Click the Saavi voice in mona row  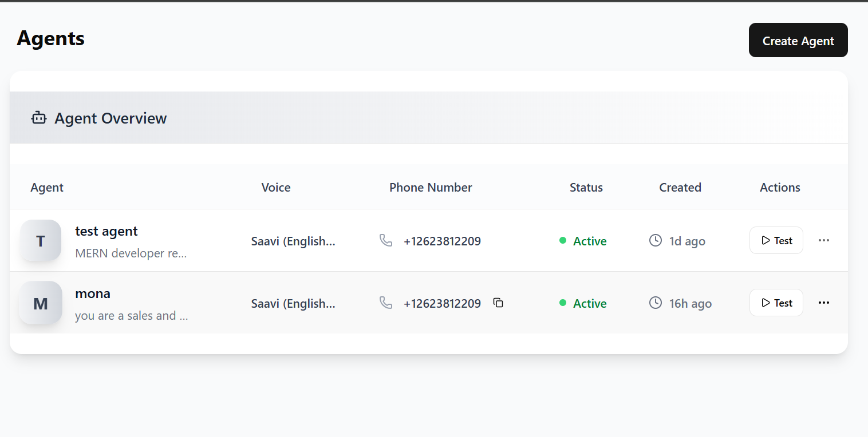coord(293,304)
